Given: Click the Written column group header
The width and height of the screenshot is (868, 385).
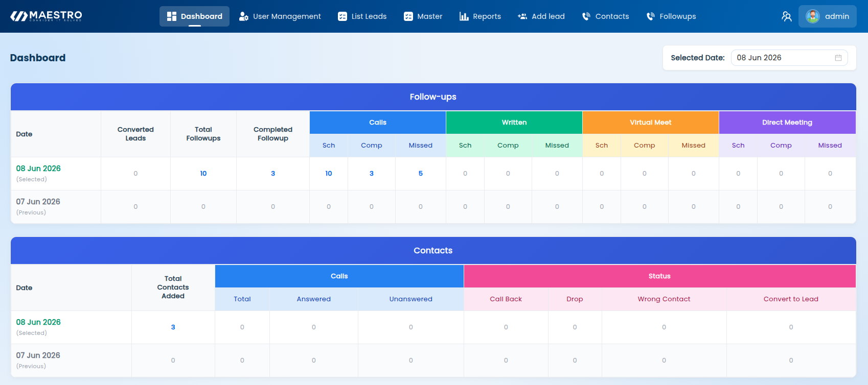Looking at the screenshot, I should click(x=514, y=123).
